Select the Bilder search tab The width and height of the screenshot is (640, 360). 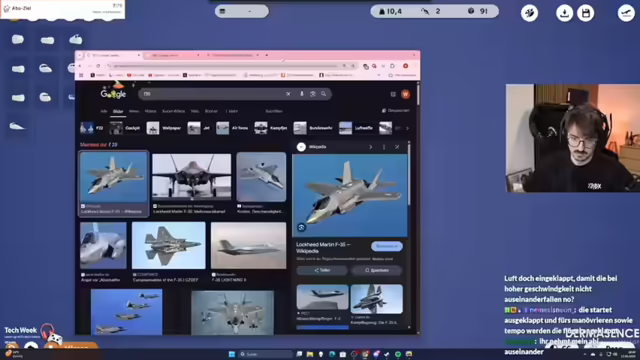(x=118, y=111)
